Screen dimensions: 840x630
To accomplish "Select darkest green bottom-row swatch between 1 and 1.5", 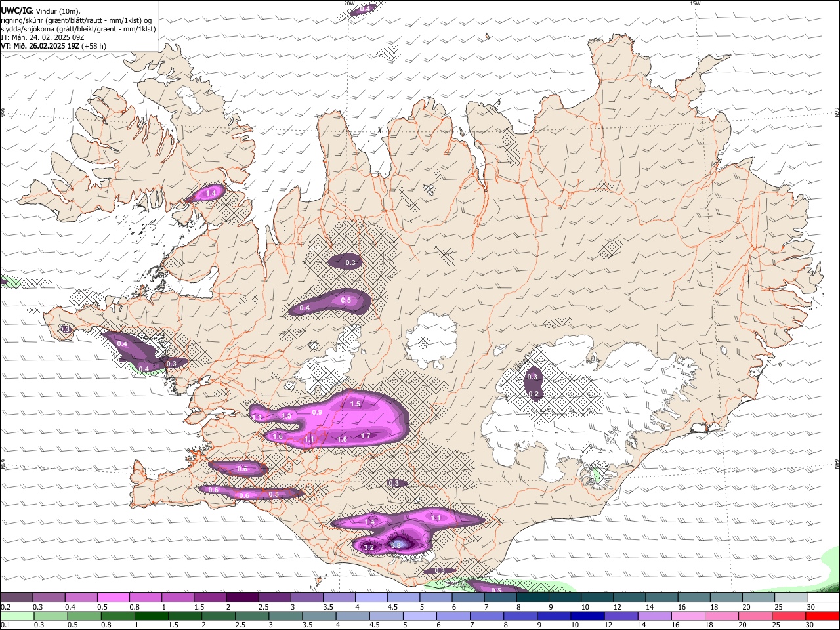I will tap(151, 616).
